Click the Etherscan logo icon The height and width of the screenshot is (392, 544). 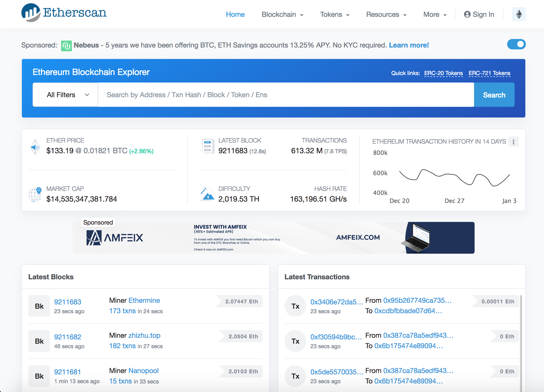coord(31,13)
